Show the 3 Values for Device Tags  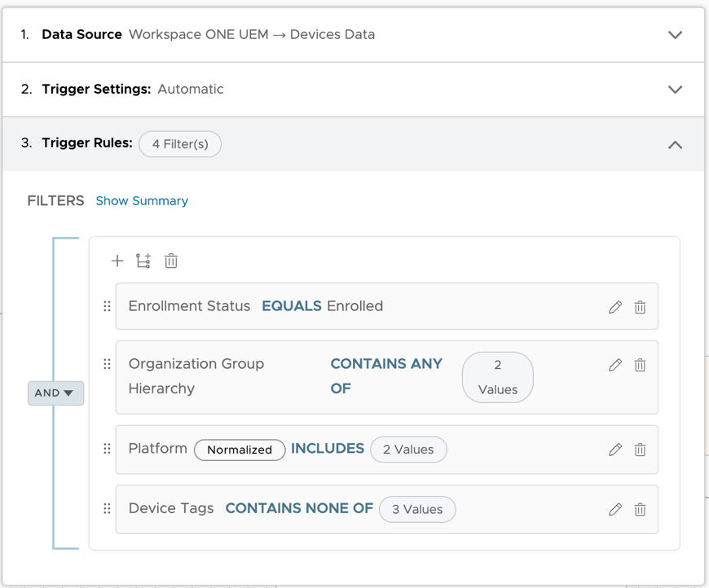coord(417,510)
